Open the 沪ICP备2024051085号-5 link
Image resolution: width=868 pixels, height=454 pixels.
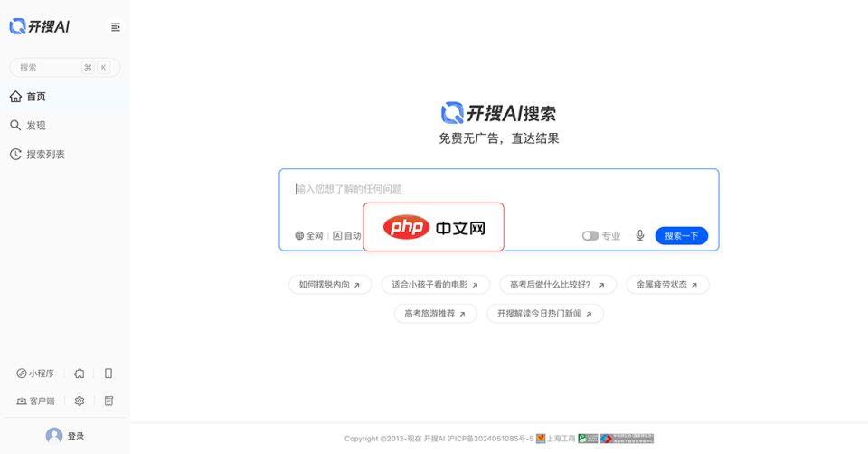pyautogui.click(x=490, y=439)
